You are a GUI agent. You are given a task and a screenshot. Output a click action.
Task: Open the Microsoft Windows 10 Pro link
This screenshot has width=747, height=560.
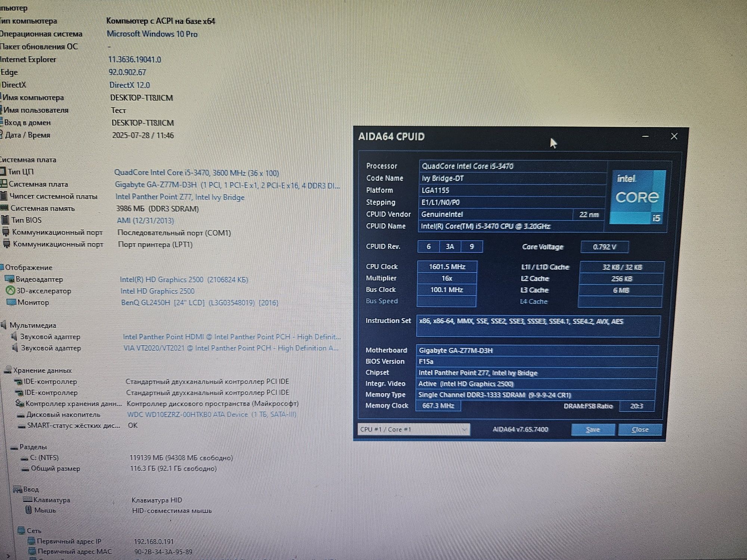click(152, 34)
